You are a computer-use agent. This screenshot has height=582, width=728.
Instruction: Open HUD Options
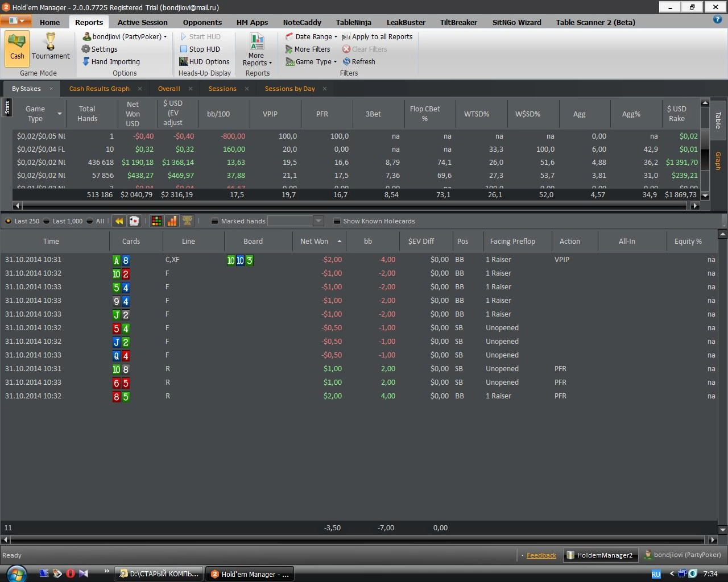tap(205, 62)
